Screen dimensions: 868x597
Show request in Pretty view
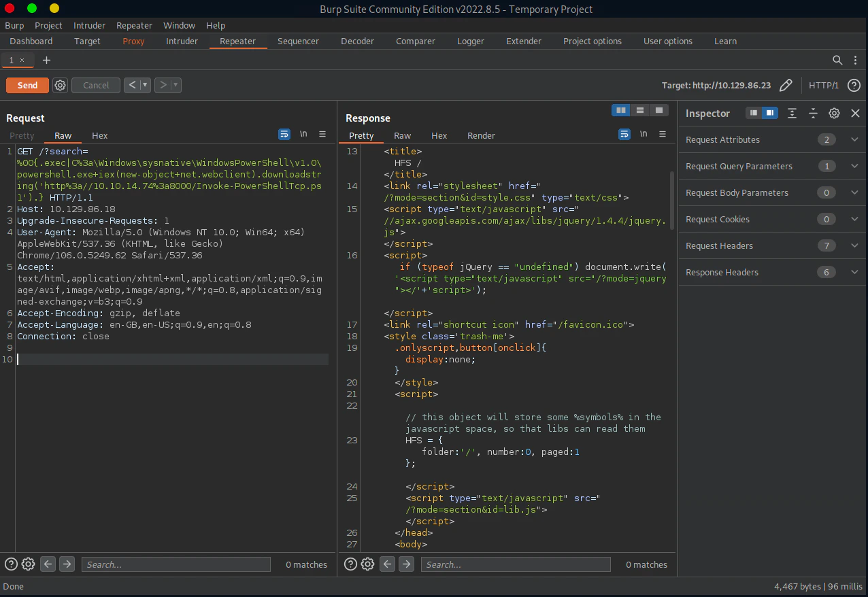coord(22,135)
